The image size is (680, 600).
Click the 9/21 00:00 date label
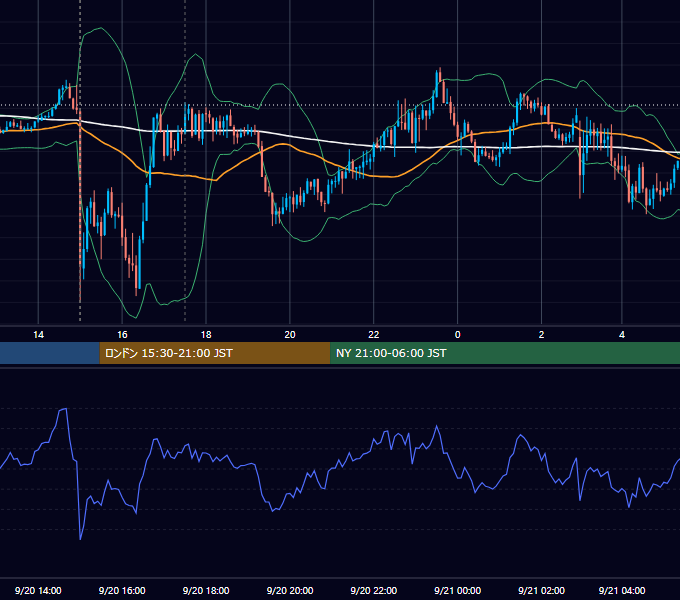coord(458,590)
